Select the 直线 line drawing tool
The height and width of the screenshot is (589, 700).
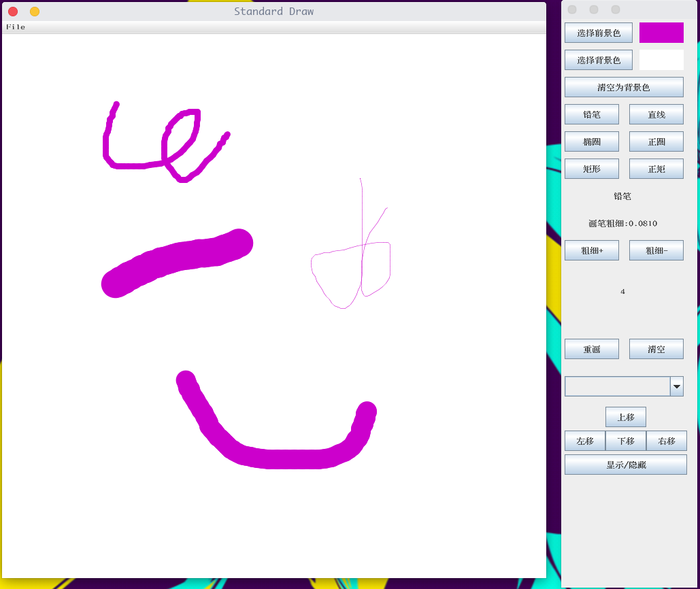(656, 114)
